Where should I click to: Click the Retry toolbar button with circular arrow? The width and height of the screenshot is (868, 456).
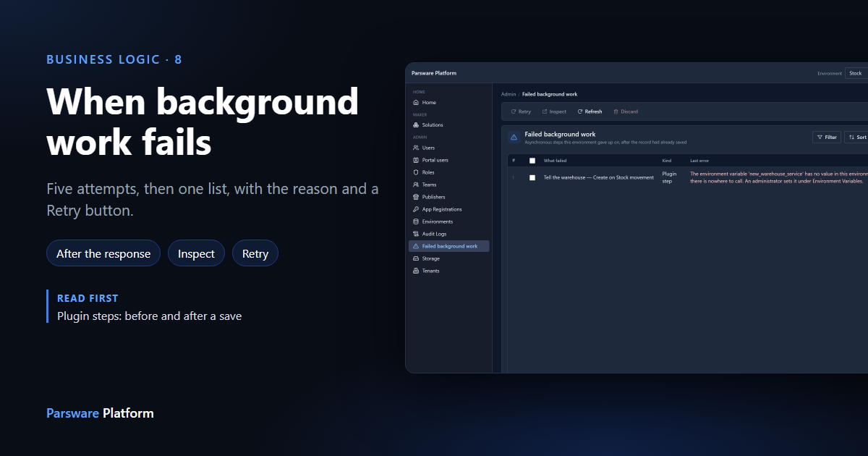pos(521,111)
